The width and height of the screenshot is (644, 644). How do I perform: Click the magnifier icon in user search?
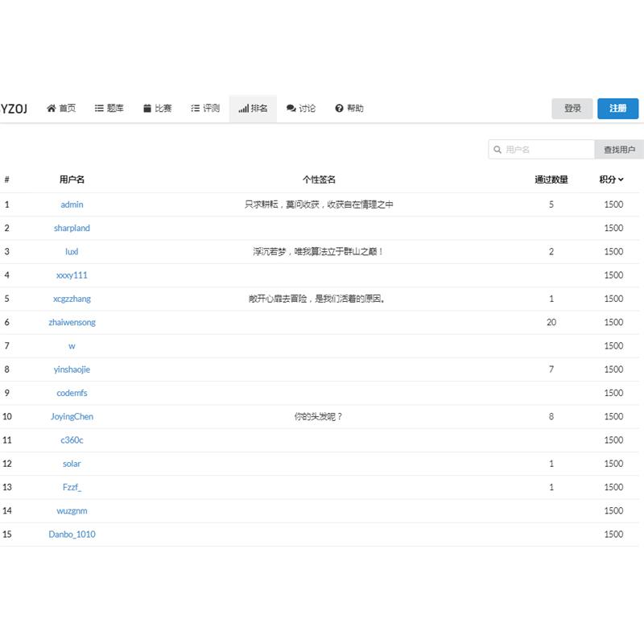pyautogui.click(x=497, y=150)
